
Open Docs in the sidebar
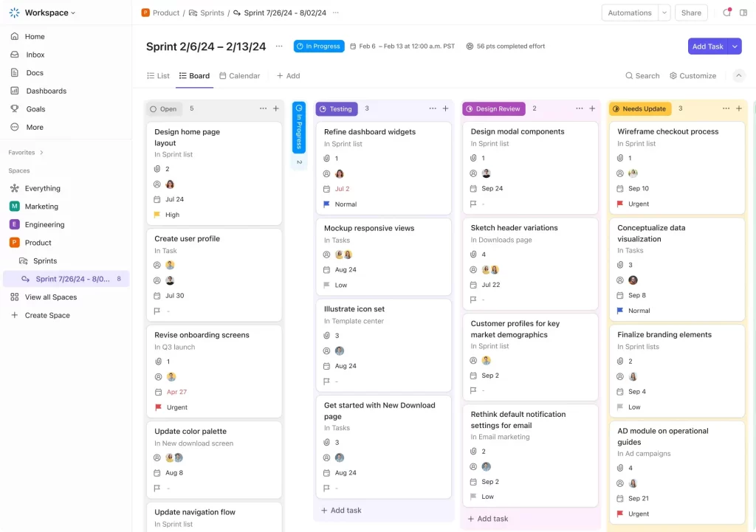[35, 73]
